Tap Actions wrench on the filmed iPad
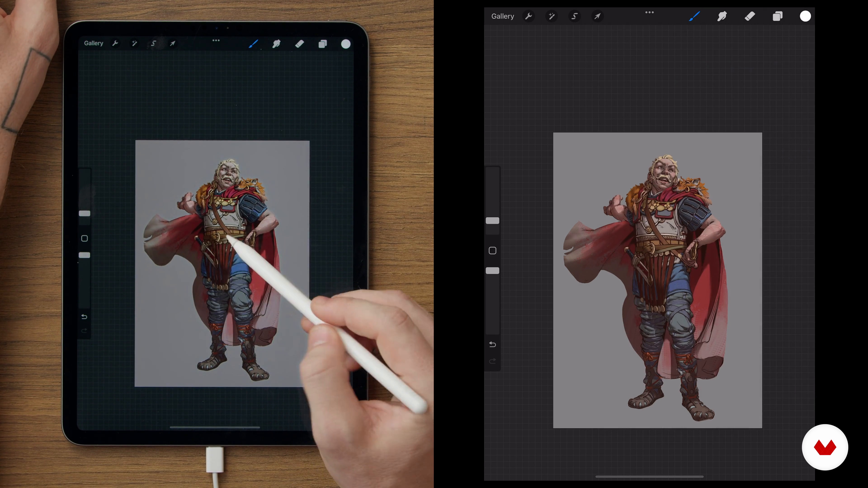 pos(115,43)
